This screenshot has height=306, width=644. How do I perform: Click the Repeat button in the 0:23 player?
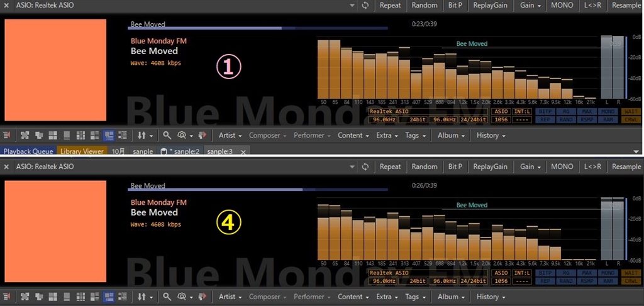click(x=390, y=5)
